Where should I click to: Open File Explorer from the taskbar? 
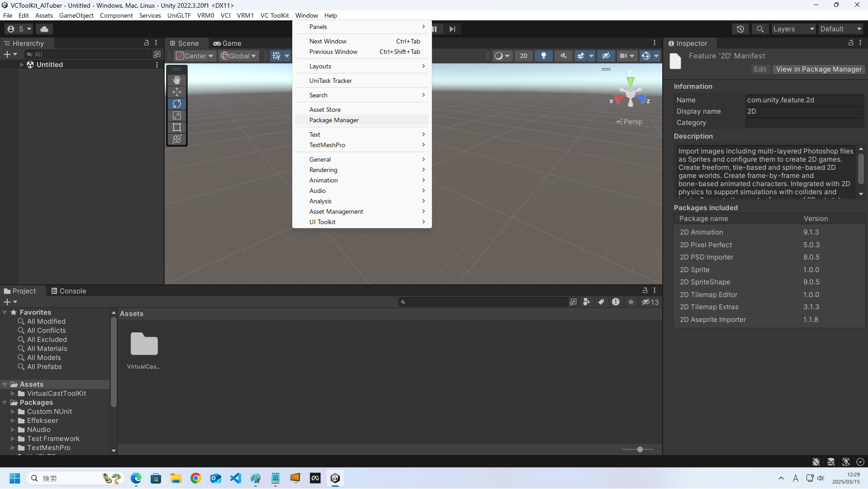click(x=176, y=478)
